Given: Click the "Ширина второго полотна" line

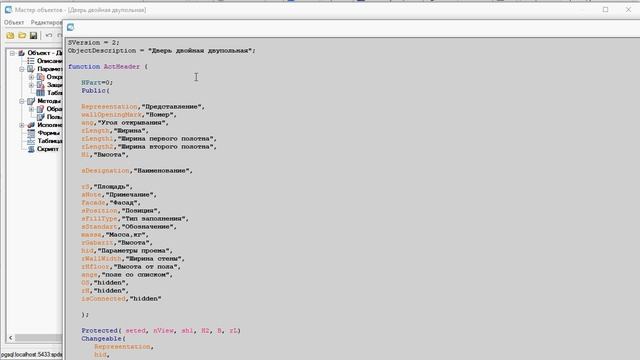Looking at the screenshot, I should point(149,147).
